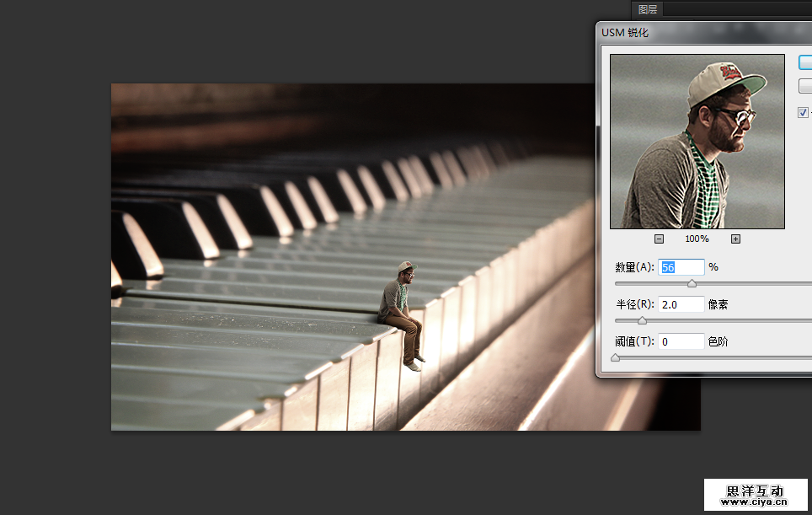This screenshot has width=812, height=515.
Task: Click the 数量 amount slider handle
Action: 692,284
